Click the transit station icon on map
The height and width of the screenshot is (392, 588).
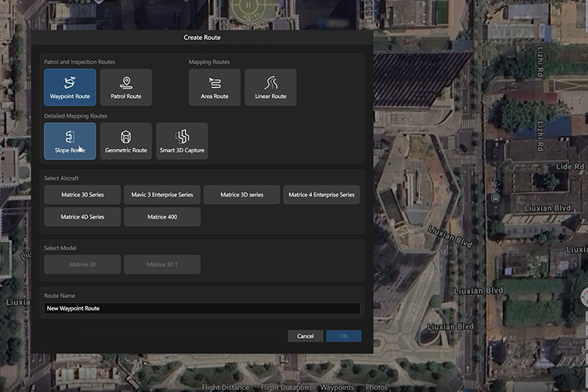coord(495,198)
